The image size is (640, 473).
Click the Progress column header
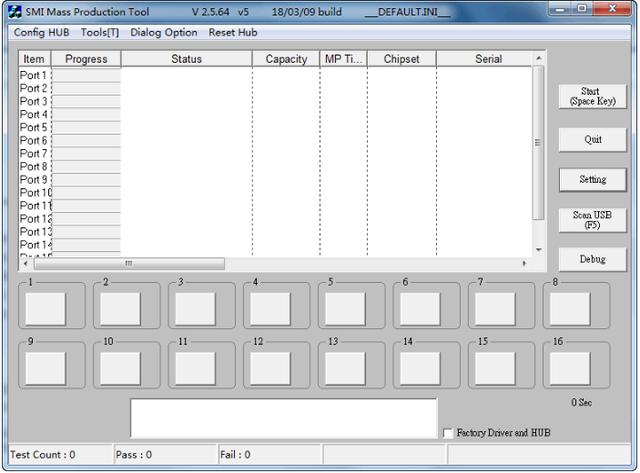(x=86, y=59)
